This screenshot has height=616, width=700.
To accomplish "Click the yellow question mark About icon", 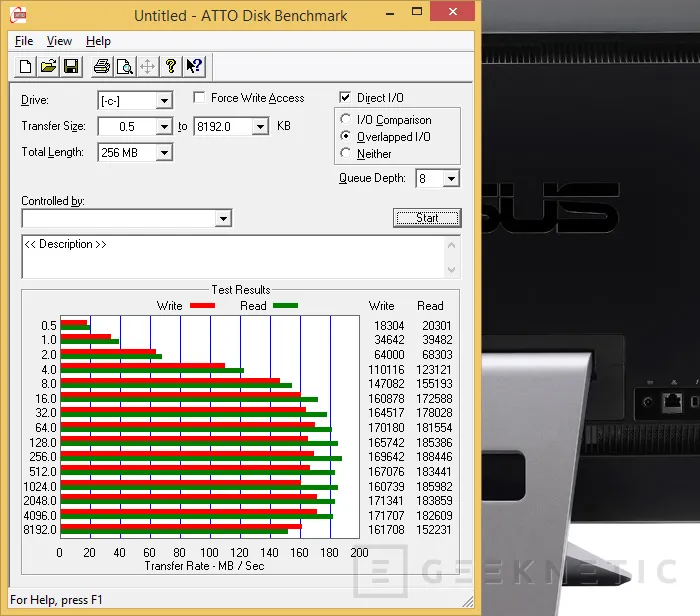I will [x=171, y=67].
